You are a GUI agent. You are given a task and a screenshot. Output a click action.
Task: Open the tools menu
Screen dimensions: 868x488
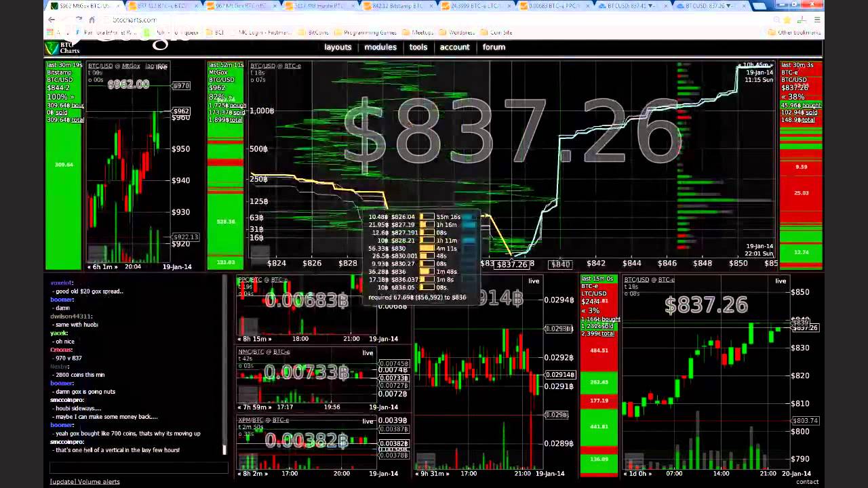[418, 47]
